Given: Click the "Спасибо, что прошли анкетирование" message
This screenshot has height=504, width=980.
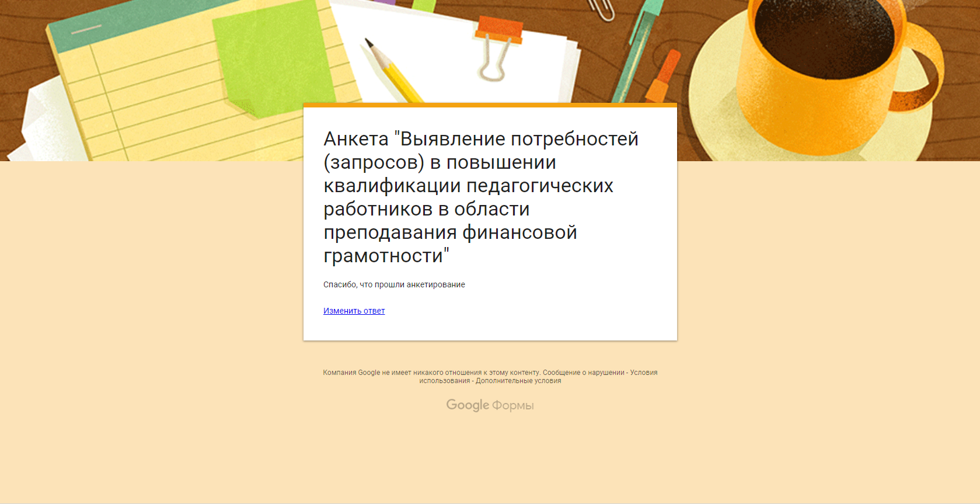Looking at the screenshot, I should pos(394,284).
